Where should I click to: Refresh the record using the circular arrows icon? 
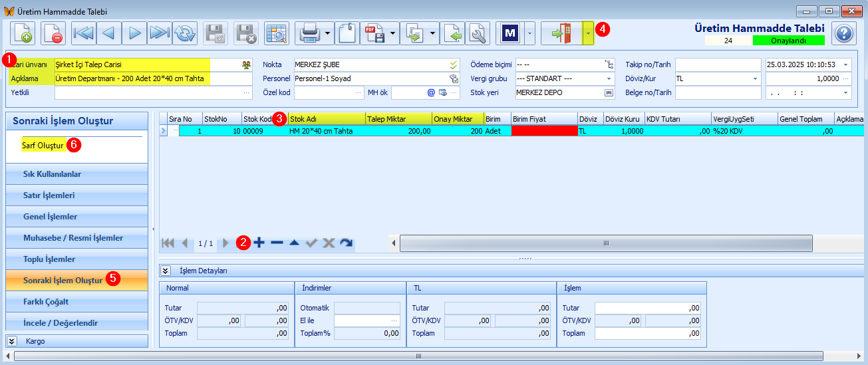(x=186, y=33)
